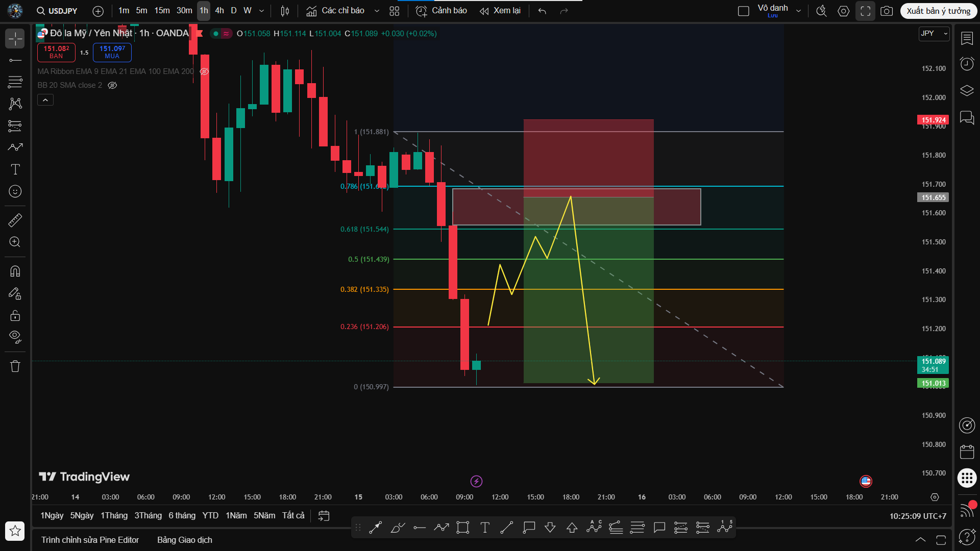Open the JPY currency dropdown
The height and width of the screenshot is (551, 980).
coord(934,33)
